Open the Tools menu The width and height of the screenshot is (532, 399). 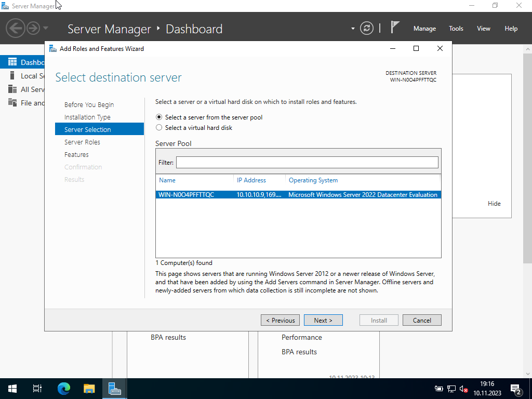(456, 29)
